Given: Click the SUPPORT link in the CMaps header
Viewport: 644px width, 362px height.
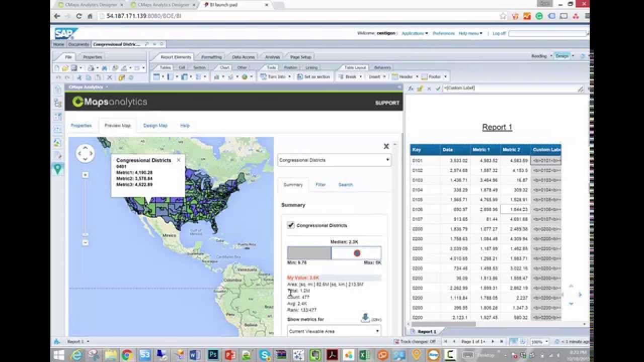Looking at the screenshot, I should [387, 103].
